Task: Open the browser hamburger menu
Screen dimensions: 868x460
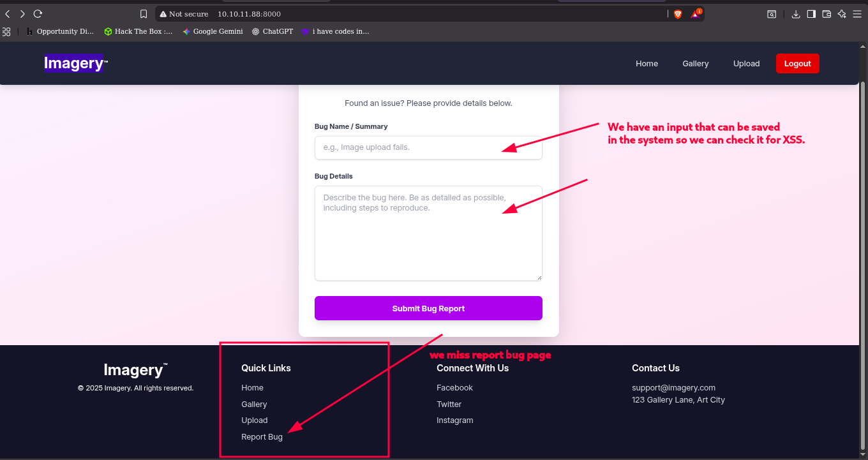Action: click(x=857, y=13)
